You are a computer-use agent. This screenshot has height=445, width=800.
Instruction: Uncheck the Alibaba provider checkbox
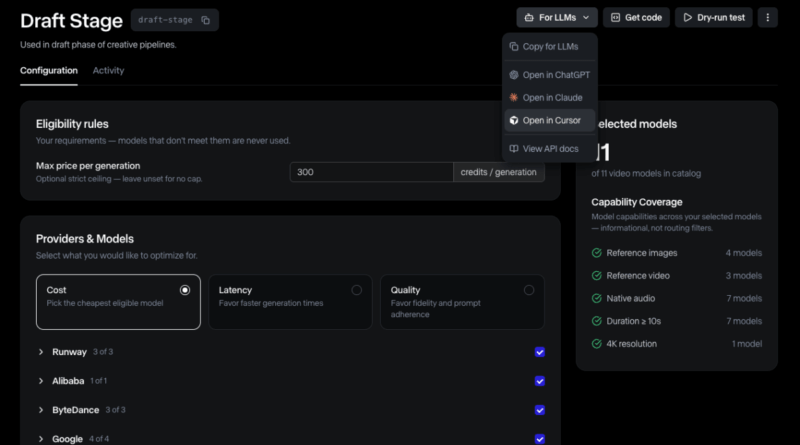pos(540,381)
